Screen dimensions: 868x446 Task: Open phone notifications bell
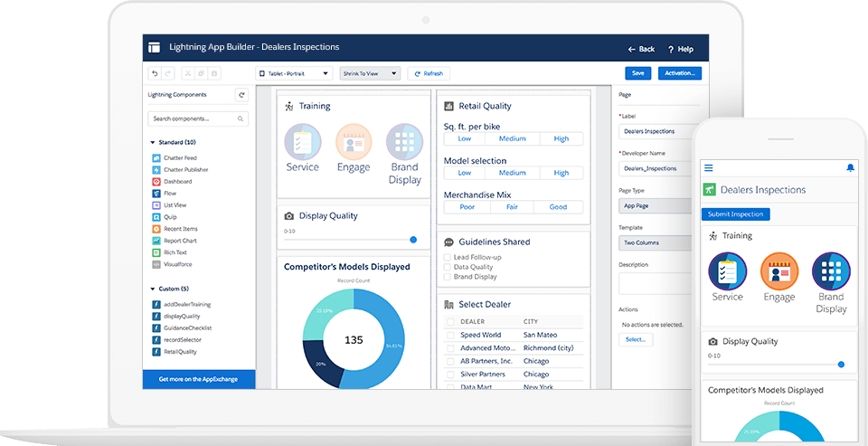pos(850,168)
